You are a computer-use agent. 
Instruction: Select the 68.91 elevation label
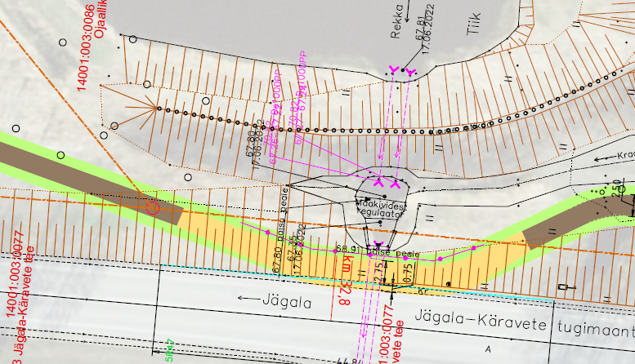tap(347, 248)
